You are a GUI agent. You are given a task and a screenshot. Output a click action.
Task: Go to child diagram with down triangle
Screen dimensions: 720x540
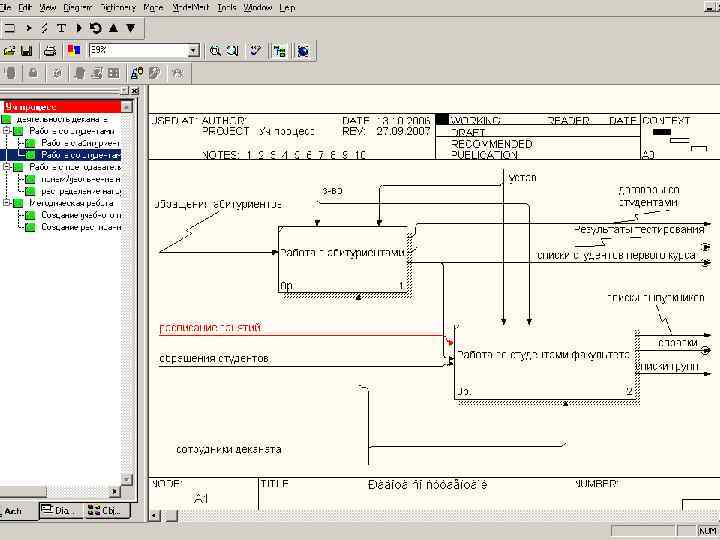coord(130,28)
